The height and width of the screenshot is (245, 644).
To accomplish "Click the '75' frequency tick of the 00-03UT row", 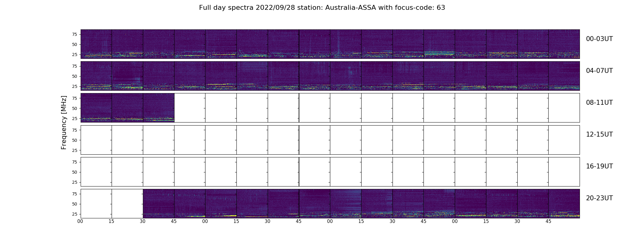I will (x=75, y=34).
